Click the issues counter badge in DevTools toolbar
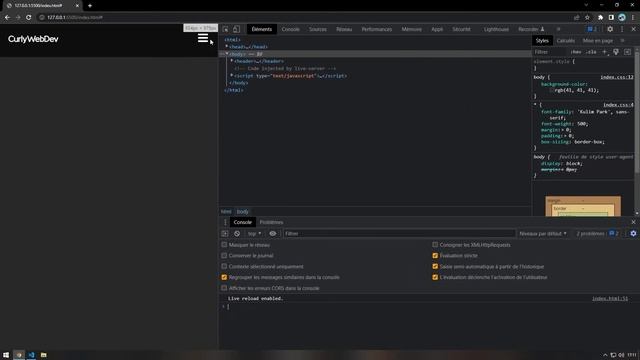Viewport: 640px width, 360px height. coord(592,29)
